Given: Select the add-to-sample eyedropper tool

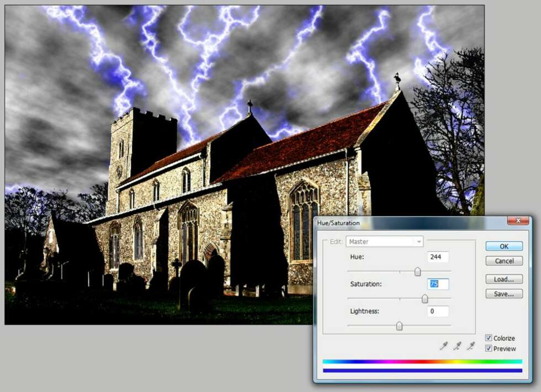Looking at the screenshot, I should (457, 346).
